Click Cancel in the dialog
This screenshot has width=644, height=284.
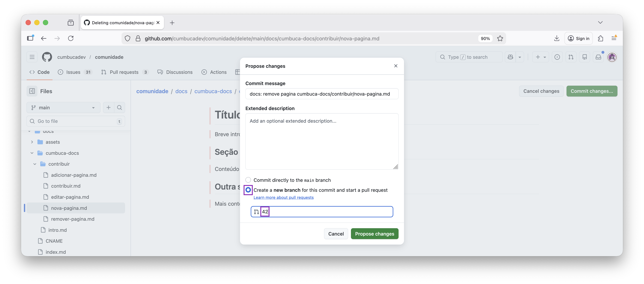point(336,234)
